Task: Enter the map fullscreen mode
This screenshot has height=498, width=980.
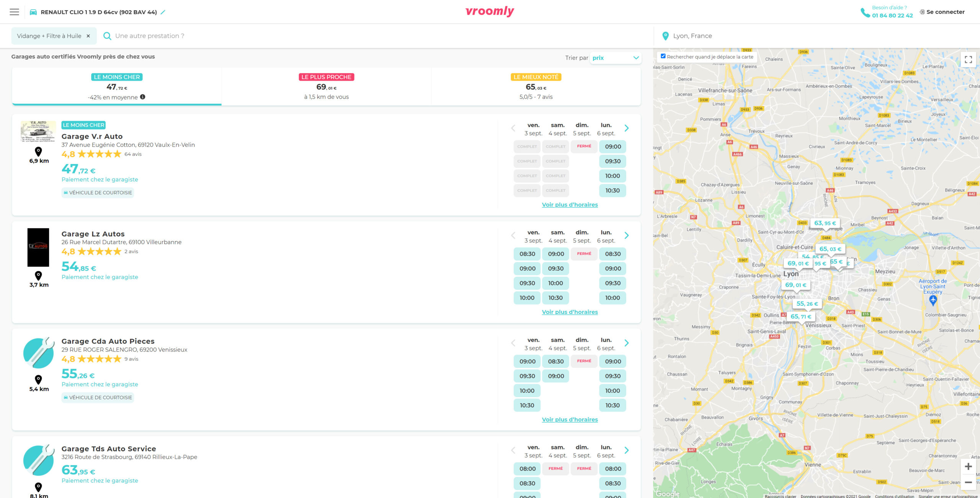Action: [968, 60]
